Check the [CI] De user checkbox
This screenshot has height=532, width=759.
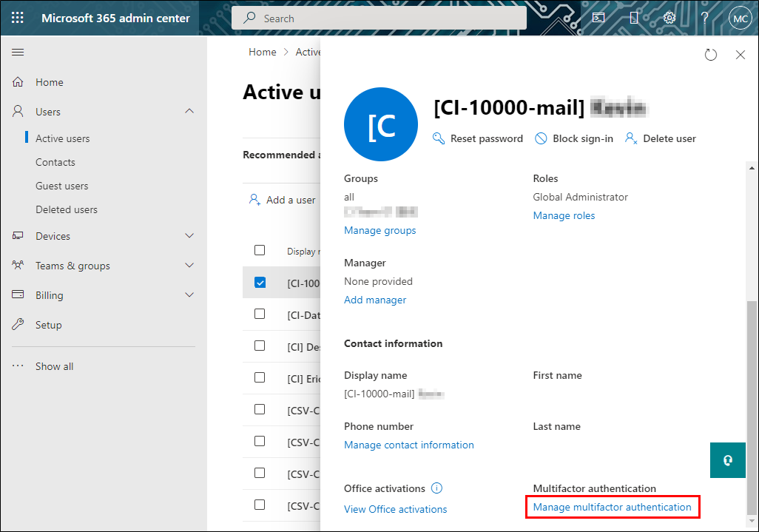pos(260,346)
